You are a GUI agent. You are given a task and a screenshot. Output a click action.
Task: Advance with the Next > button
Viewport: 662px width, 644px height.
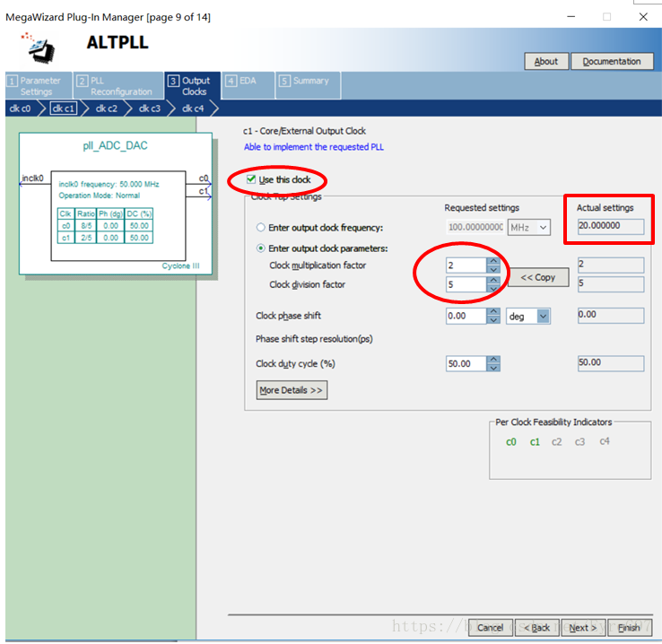tap(583, 628)
